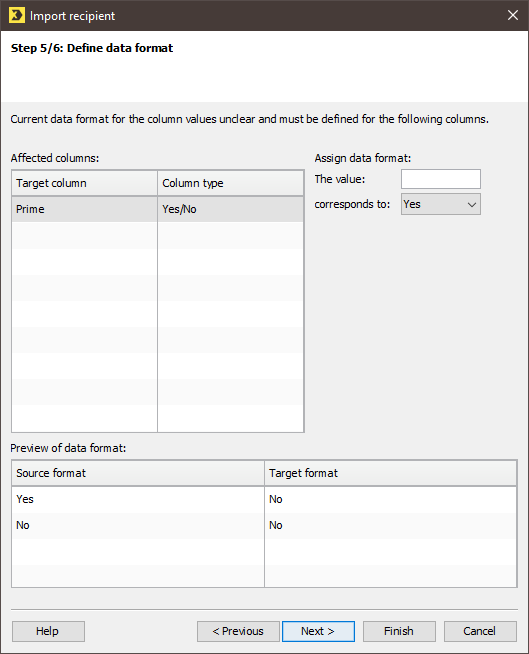
Task: Select the Prime row in Affected columns
Action: (157, 209)
